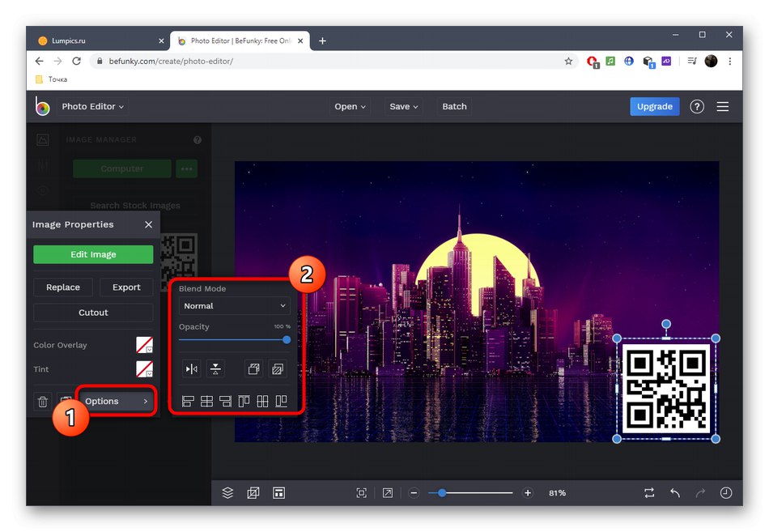Open the Photo Editor dropdown
The width and height of the screenshot is (769, 532).
coord(92,106)
